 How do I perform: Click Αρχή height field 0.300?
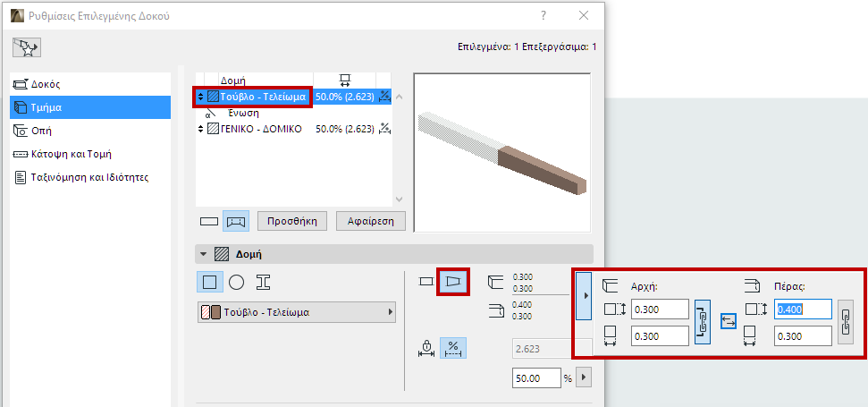[x=660, y=309]
